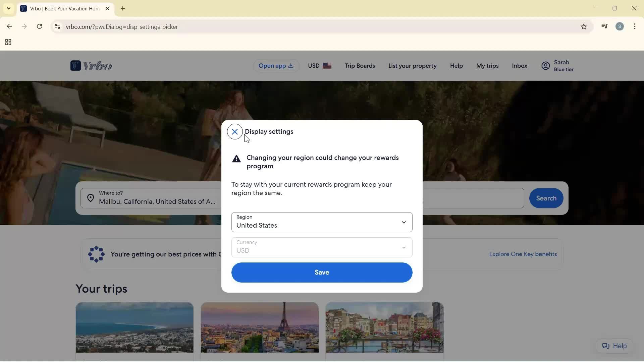Image resolution: width=644 pixels, height=362 pixels.
Task: Save the display settings
Action: click(322, 273)
